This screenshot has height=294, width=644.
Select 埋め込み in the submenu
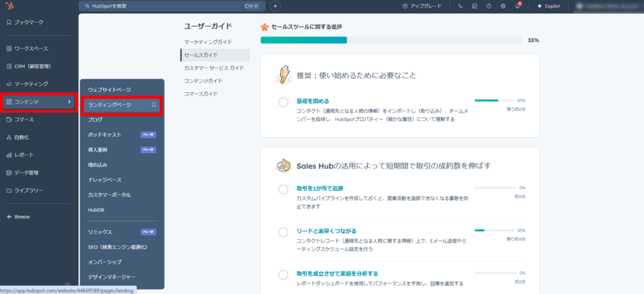[97, 165]
